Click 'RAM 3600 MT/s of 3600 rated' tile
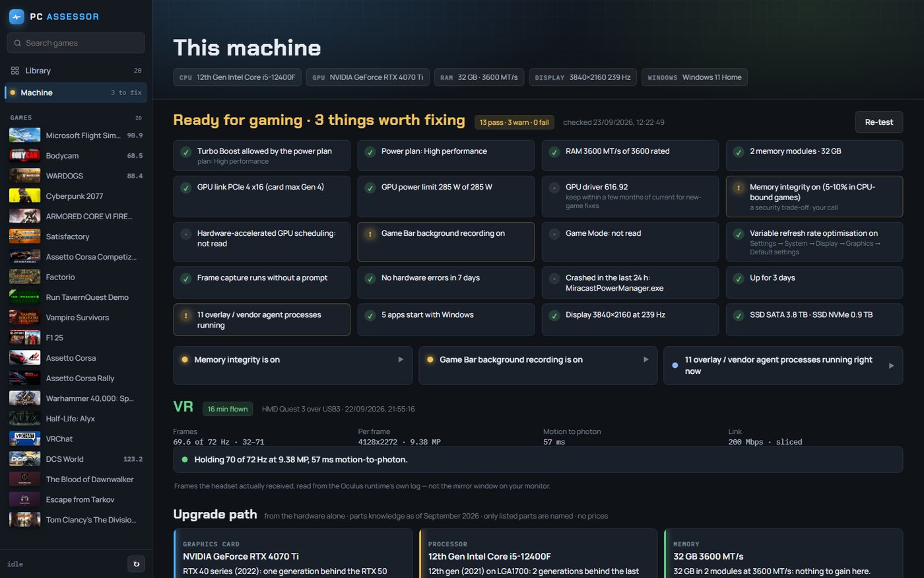Image resolution: width=924 pixels, height=578 pixels. pos(630,155)
